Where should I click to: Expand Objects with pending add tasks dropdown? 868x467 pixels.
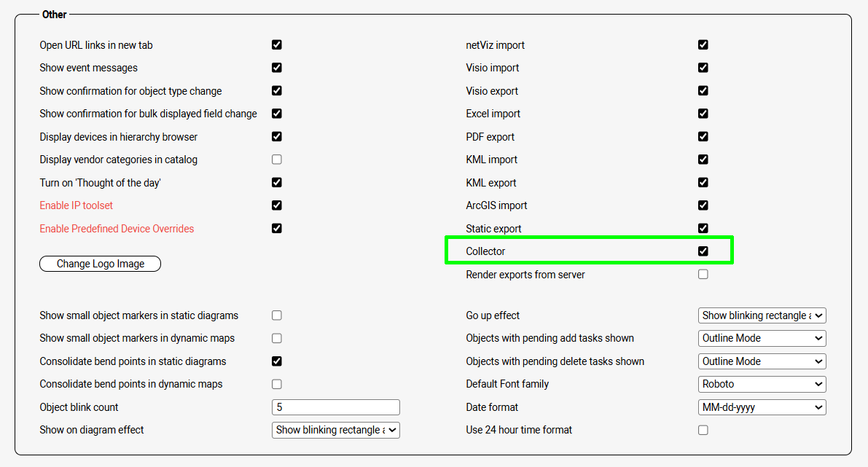pyautogui.click(x=762, y=338)
